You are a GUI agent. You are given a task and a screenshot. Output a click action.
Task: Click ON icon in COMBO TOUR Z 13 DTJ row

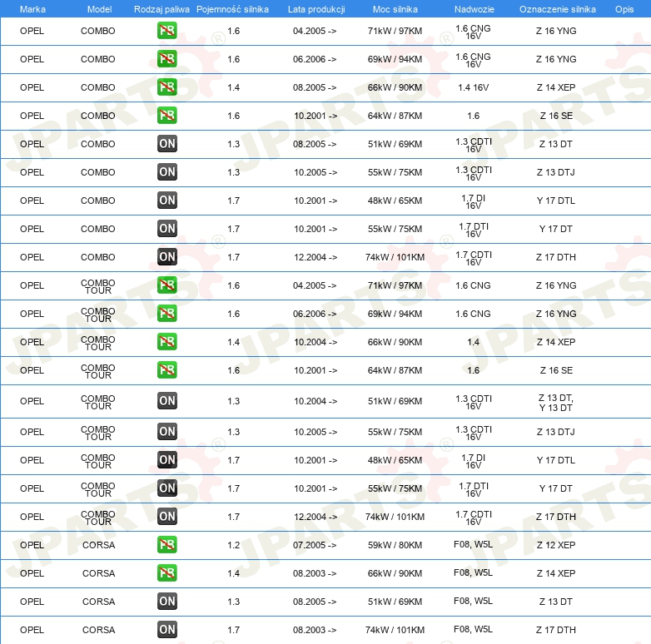[166, 432]
